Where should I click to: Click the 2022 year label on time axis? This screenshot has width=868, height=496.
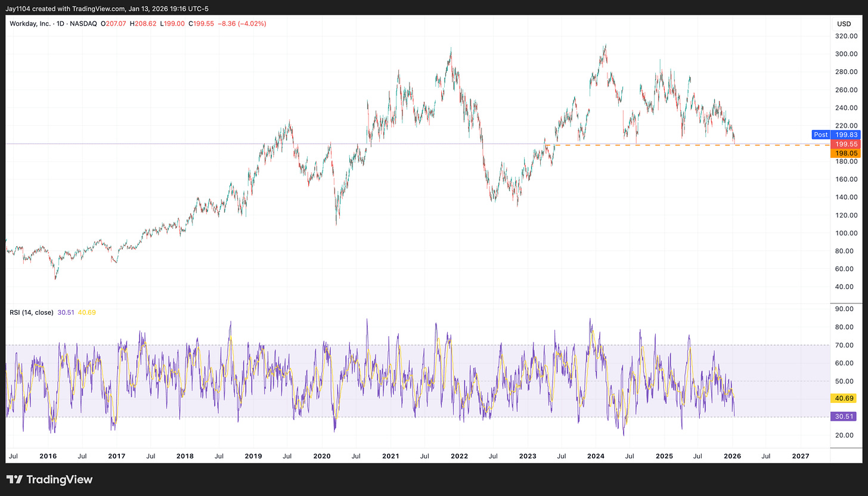[459, 456]
